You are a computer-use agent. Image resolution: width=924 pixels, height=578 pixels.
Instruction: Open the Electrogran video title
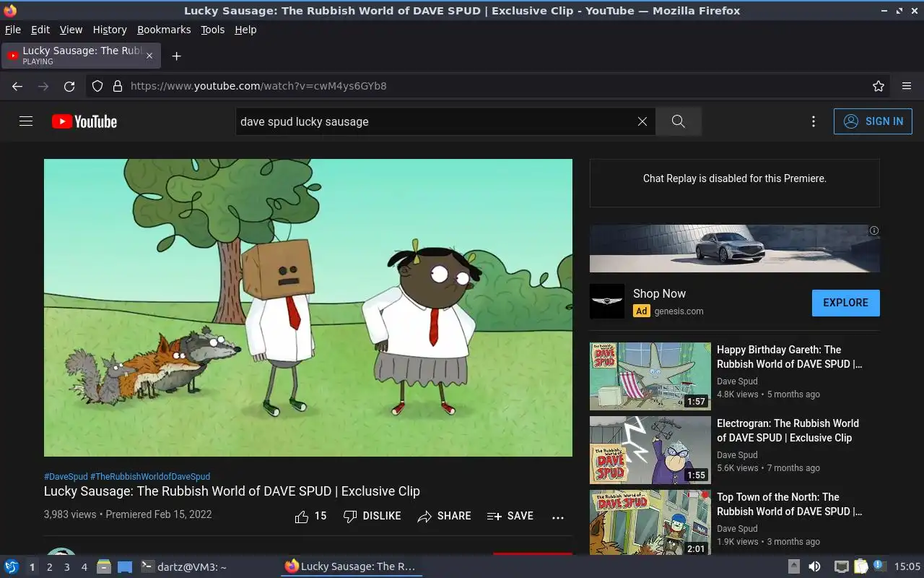[788, 431]
